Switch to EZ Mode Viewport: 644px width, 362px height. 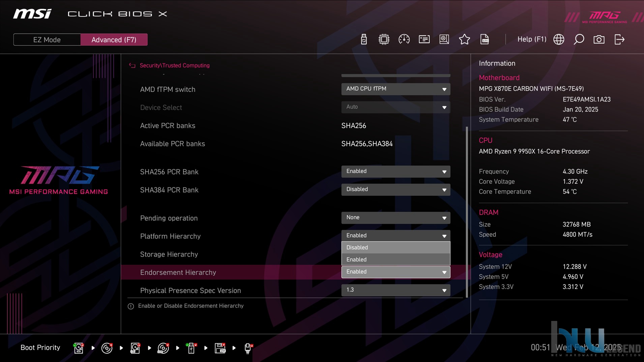pos(47,39)
